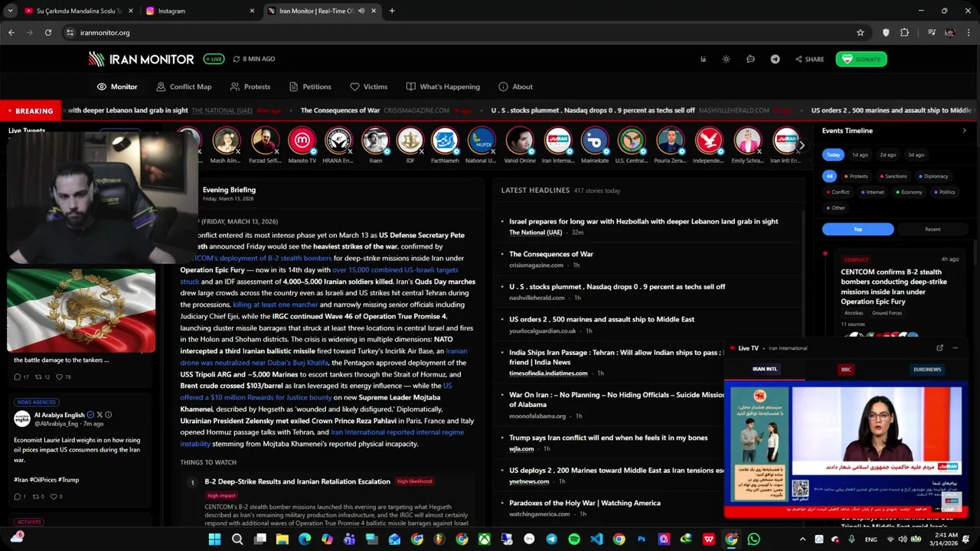The width and height of the screenshot is (980, 551).
Task: Open Farzad Seifi's story avatar
Action: pos(265,141)
